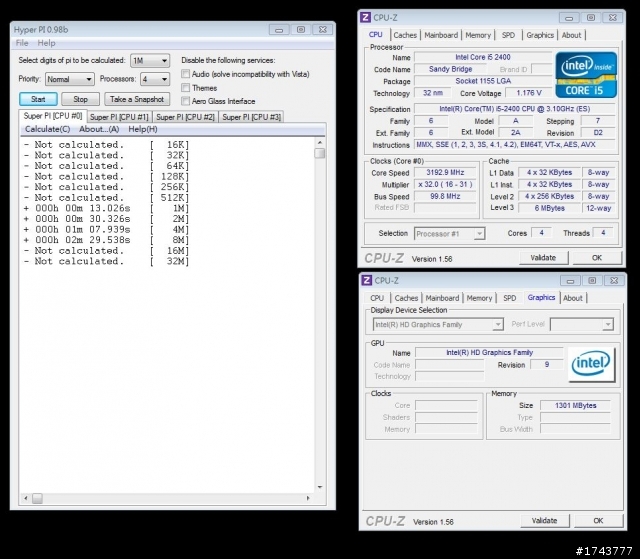Open the About...(A) menu
The image size is (640, 559).
tap(99, 129)
